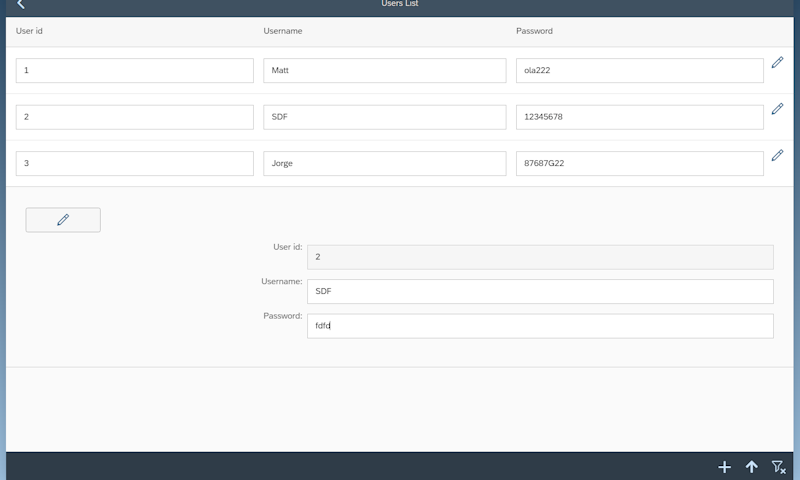
Task: Click the up arrow sort icon
Action: (752, 467)
